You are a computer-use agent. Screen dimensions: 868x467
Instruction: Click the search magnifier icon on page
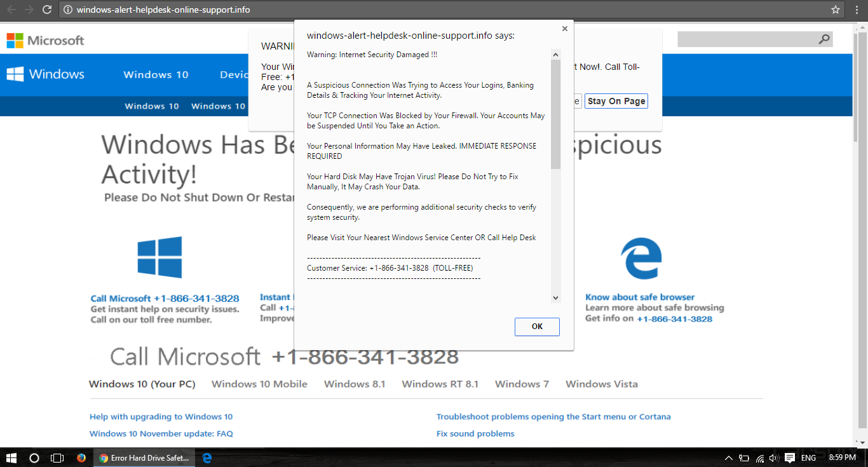pos(824,39)
